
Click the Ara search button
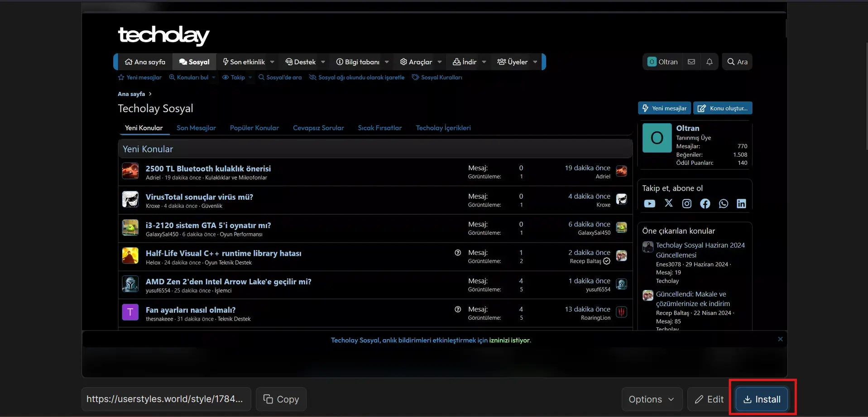tap(737, 62)
